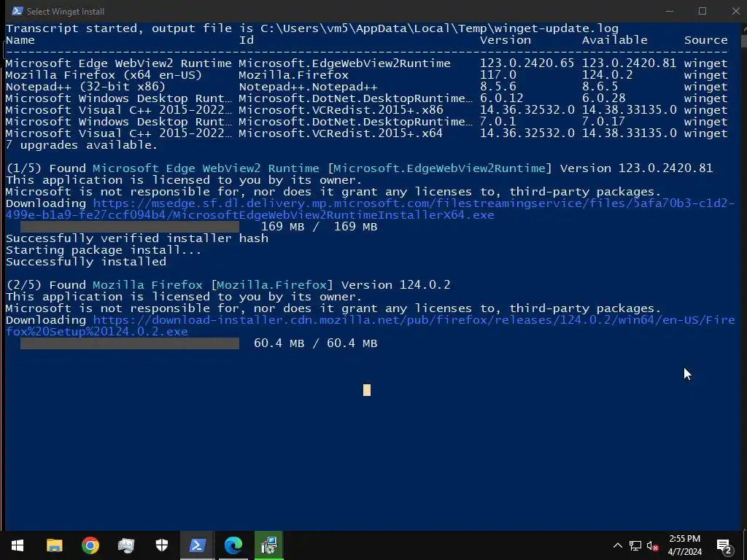Click the Firefox 60.4 MB progress bar
Image resolution: width=747 pixels, height=560 pixels.
[x=130, y=343]
